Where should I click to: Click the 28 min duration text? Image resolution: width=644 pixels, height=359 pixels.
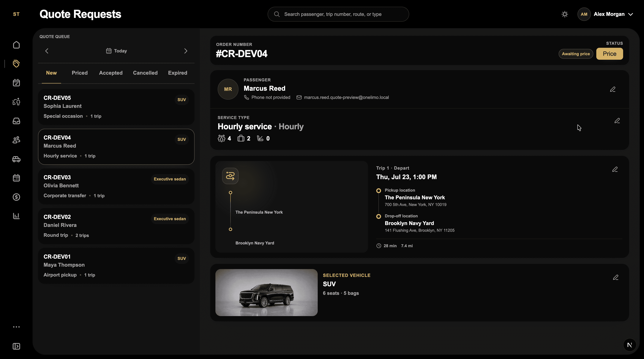(x=390, y=246)
